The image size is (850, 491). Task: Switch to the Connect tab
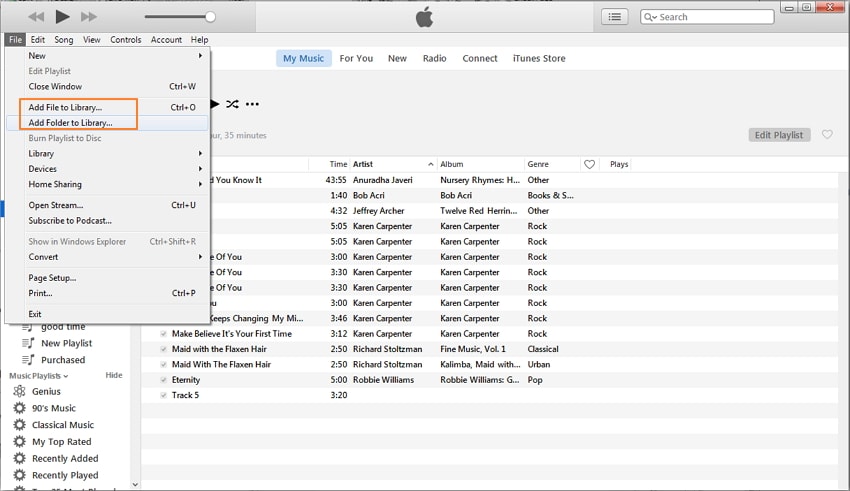pos(480,58)
